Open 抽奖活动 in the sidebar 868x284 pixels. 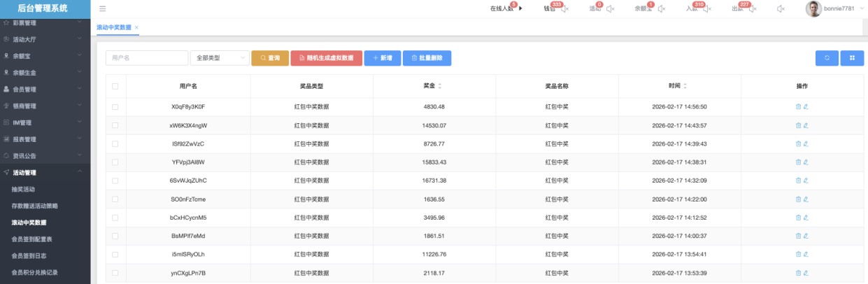coord(24,190)
